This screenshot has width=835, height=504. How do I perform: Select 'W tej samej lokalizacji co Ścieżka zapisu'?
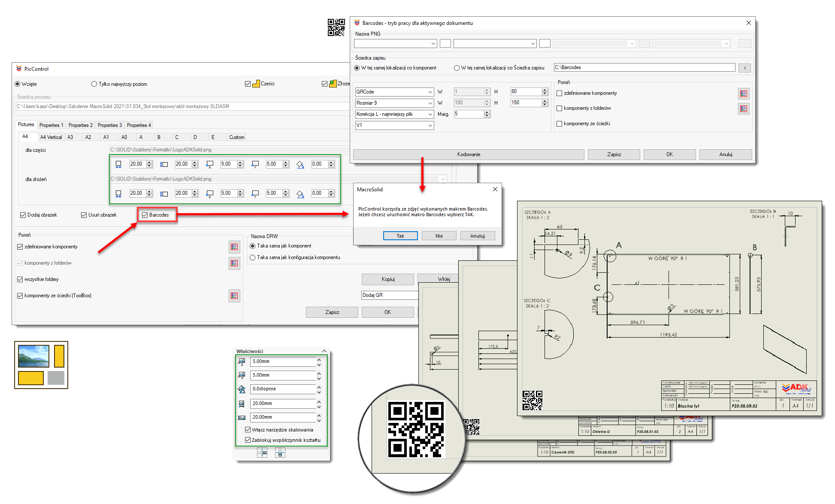(457, 68)
